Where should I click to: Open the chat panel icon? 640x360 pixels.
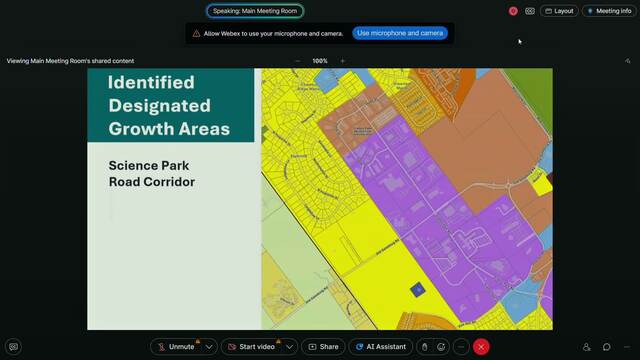607,347
